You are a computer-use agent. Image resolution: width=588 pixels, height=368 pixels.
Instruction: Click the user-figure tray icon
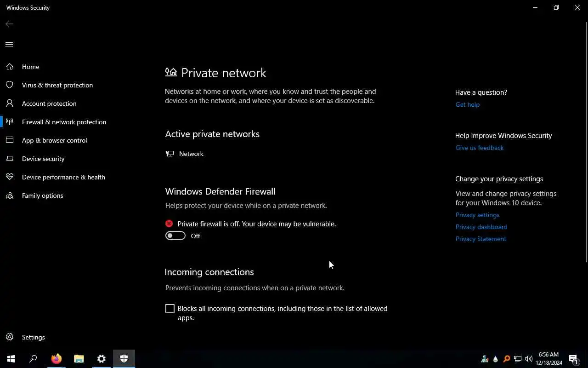(x=485, y=359)
